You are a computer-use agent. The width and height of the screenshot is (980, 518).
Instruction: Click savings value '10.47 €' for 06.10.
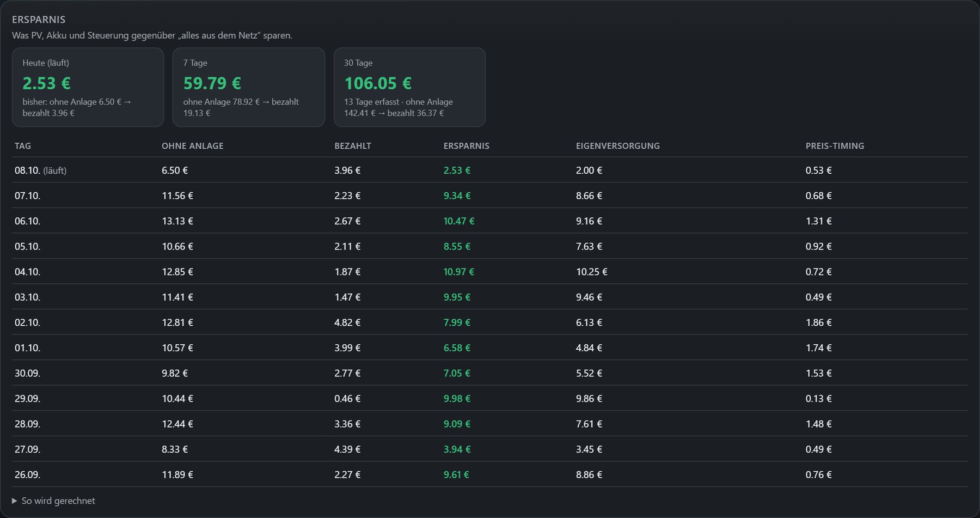point(459,221)
